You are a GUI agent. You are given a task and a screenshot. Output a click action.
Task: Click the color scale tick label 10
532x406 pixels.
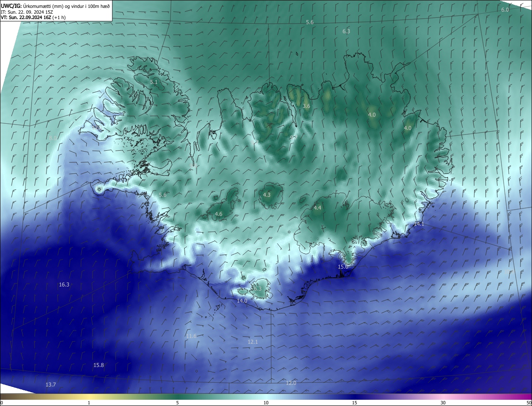266,403
